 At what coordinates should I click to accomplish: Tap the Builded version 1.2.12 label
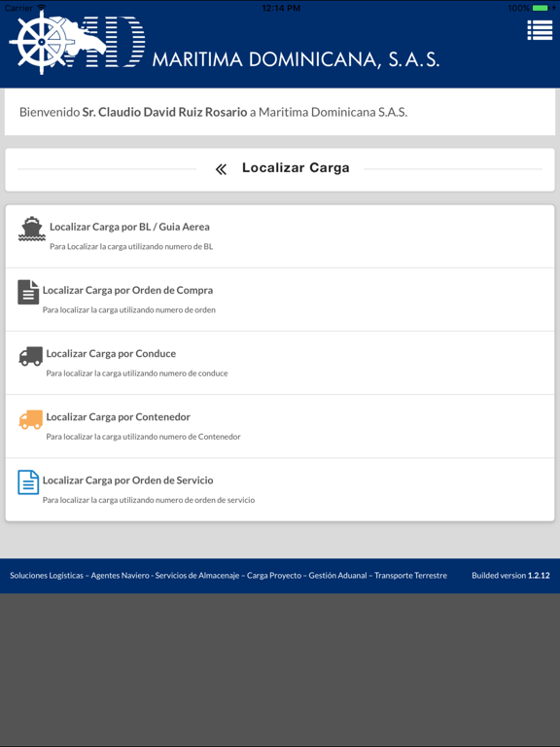point(510,576)
